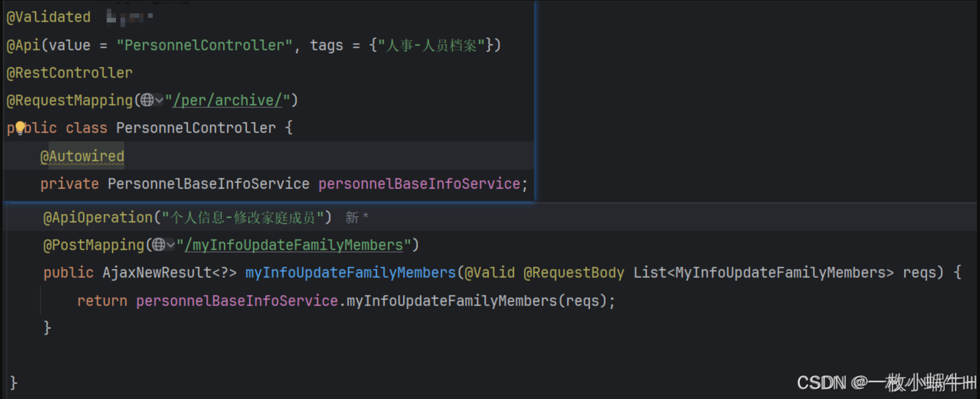Click the class name PersonnelController in the declaration

coord(196,128)
